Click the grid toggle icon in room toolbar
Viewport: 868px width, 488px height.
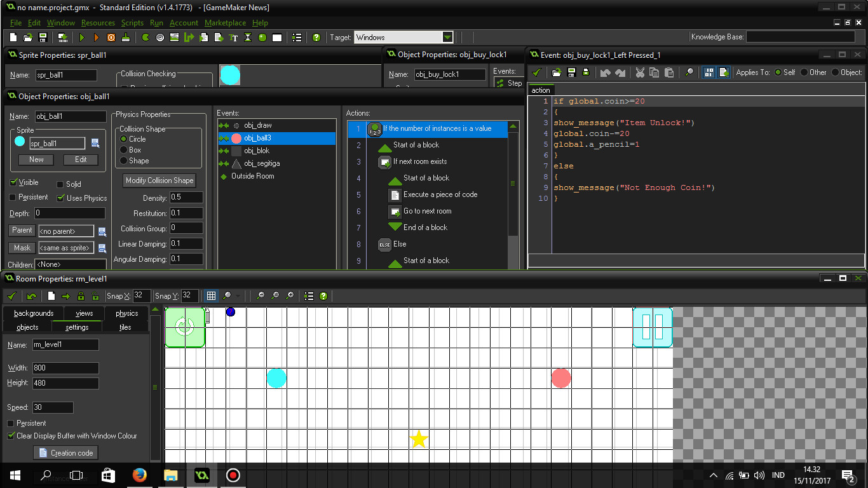coord(211,295)
